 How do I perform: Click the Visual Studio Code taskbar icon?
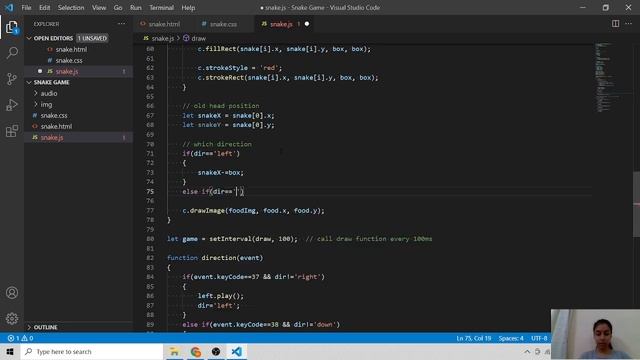pos(237,351)
